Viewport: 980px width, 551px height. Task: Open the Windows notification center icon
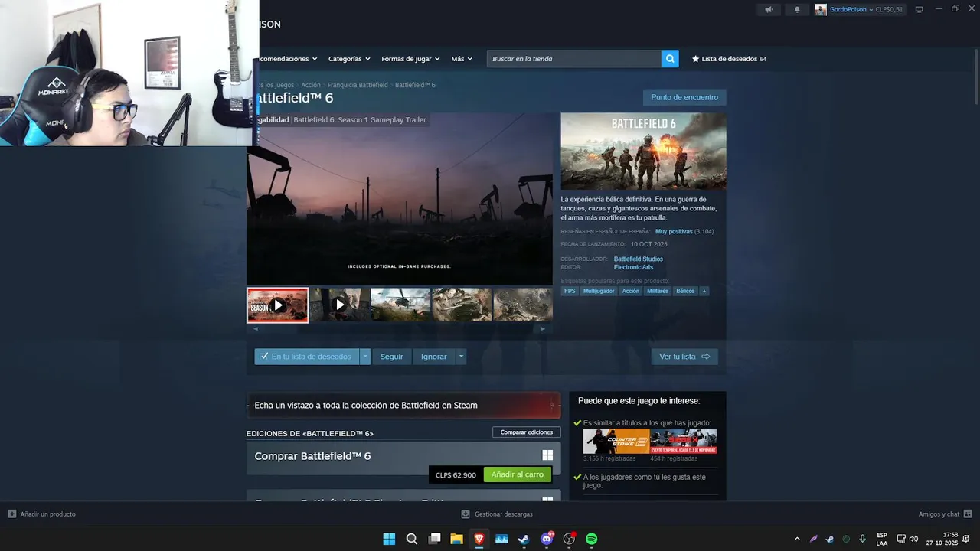point(966,539)
